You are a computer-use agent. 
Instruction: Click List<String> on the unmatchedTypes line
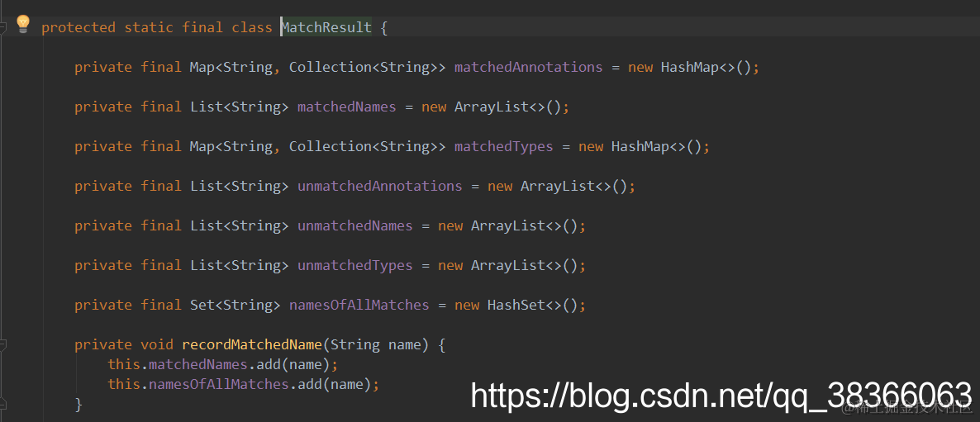240,265
